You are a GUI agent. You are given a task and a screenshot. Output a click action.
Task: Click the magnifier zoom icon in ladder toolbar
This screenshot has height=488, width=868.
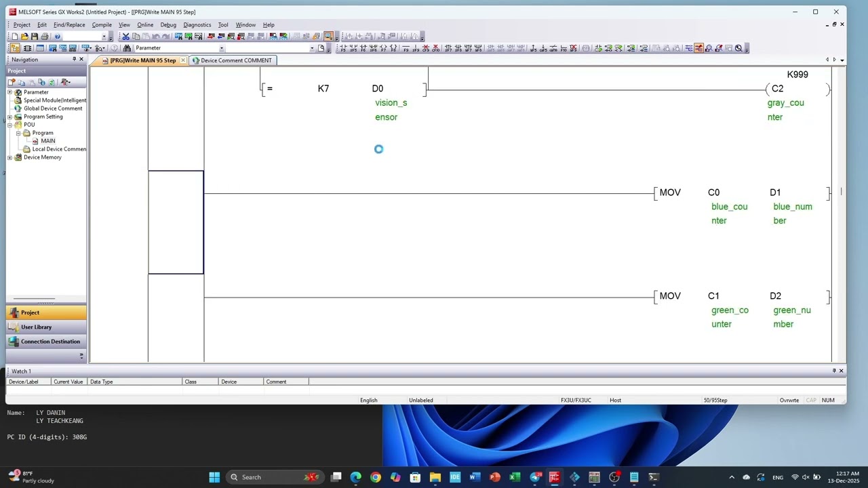(x=738, y=48)
